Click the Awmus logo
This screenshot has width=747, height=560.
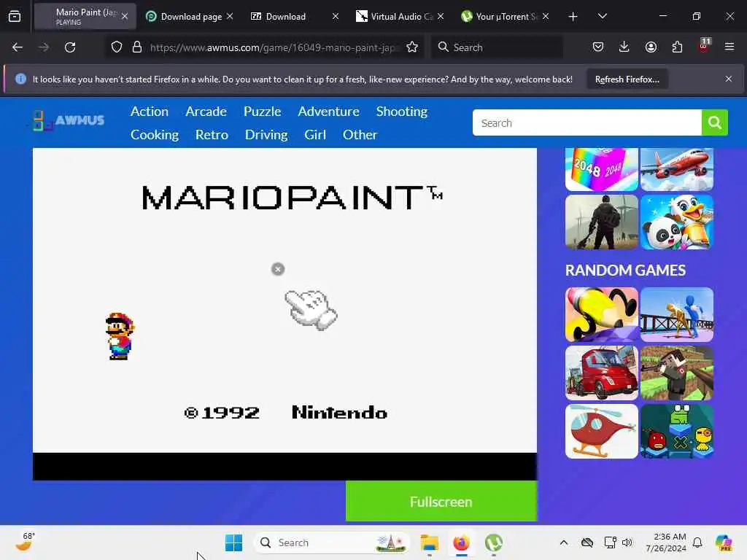point(68,120)
